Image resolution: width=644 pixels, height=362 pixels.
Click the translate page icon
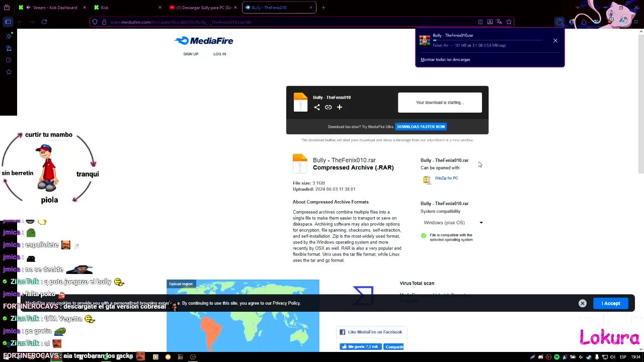click(x=499, y=22)
